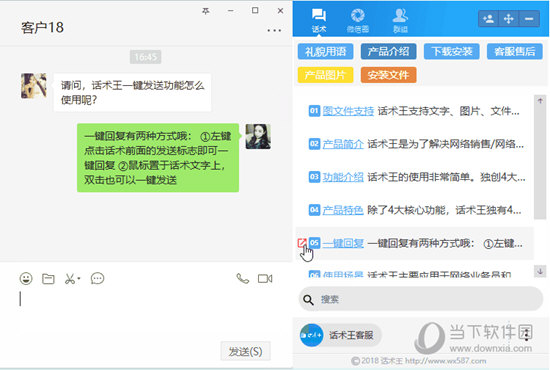Click the 03 send badge for 功能介绍
The image size is (550, 370).
(314, 177)
